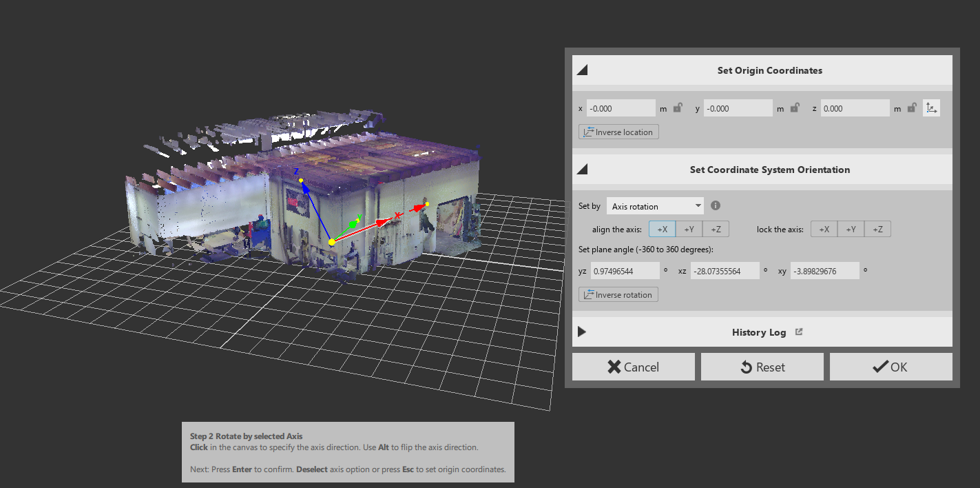This screenshot has width=980, height=488.
Task: Select +Y in align the axis
Action: pos(689,230)
